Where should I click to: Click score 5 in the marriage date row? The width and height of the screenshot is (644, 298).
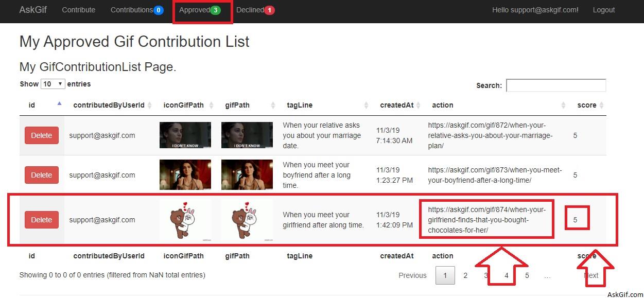[x=575, y=135]
